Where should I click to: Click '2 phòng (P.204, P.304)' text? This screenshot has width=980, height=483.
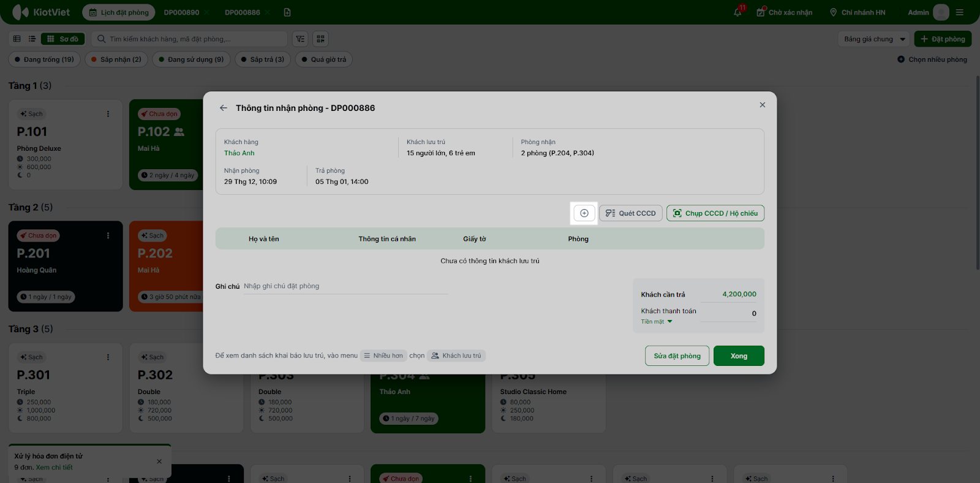[557, 153]
